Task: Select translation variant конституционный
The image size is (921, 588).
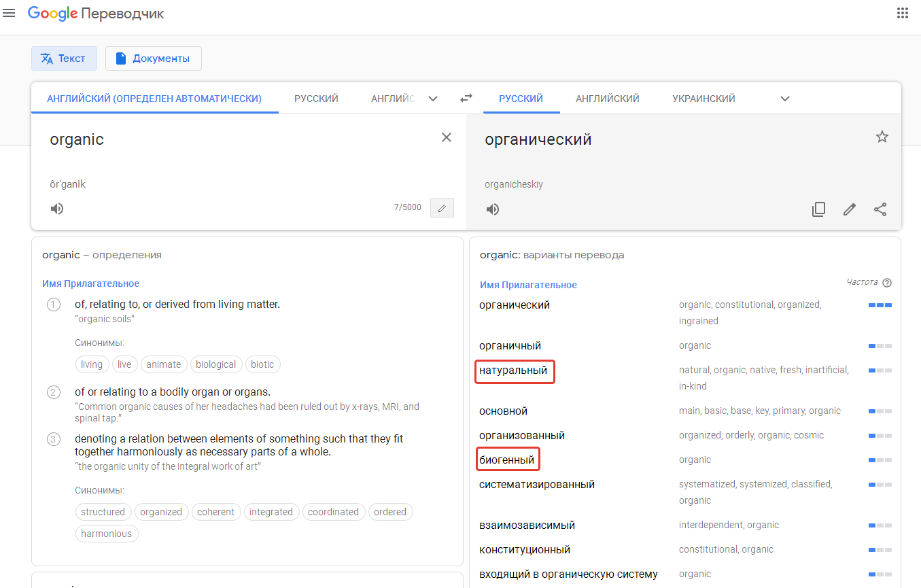Action: (525, 550)
